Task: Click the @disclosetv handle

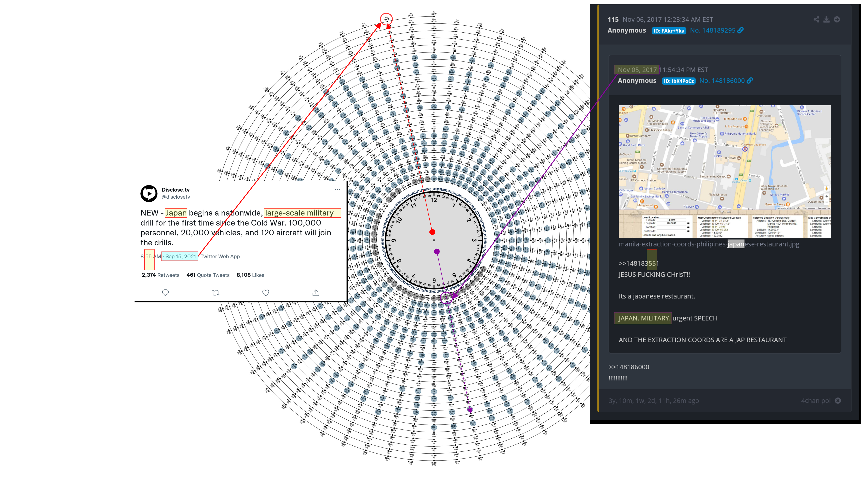Action: [176, 197]
